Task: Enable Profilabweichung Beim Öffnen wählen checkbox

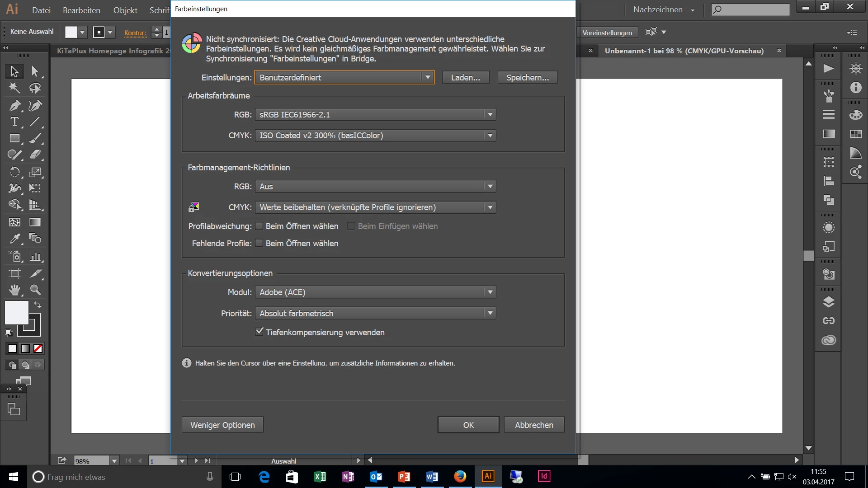Action: pos(259,226)
